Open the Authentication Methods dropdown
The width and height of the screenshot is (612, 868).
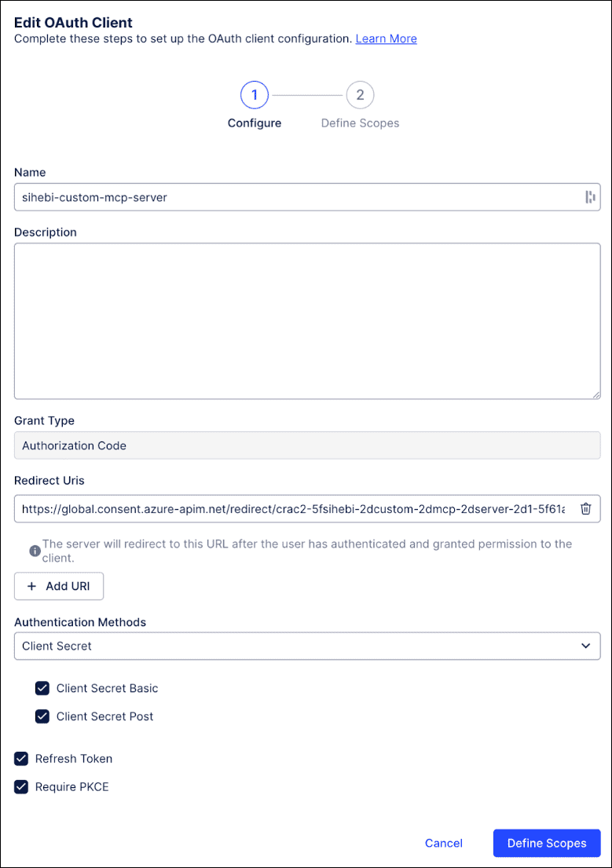coord(306,646)
